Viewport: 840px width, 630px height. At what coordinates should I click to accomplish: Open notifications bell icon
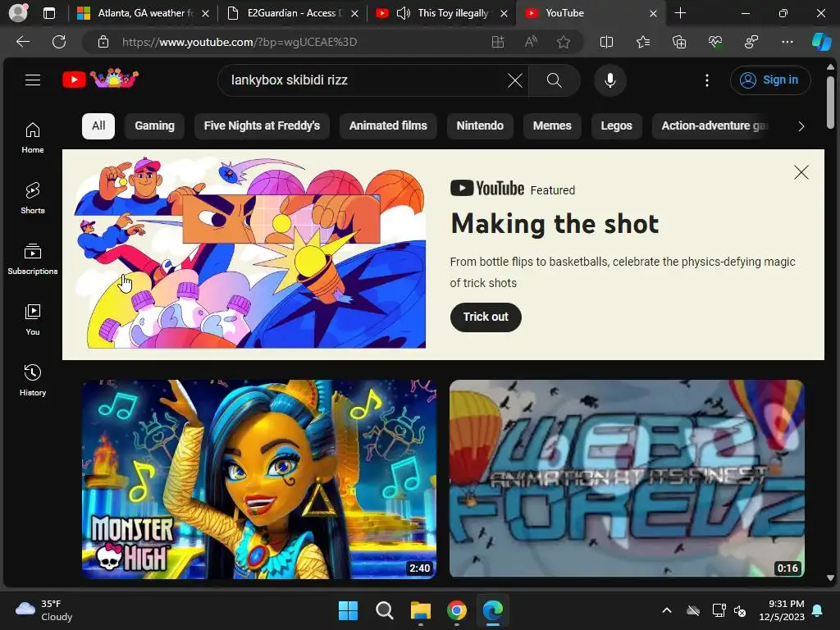[x=818, y=610]
